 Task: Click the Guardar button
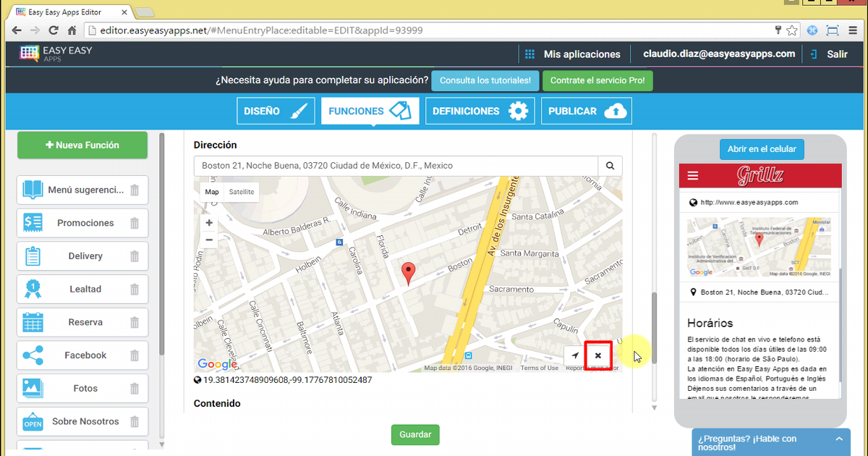pos(414,434)
